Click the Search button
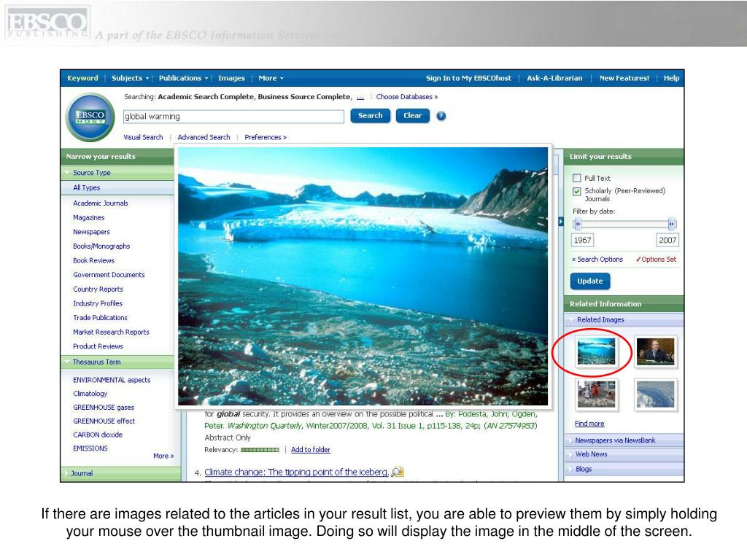 click(370, 116)
